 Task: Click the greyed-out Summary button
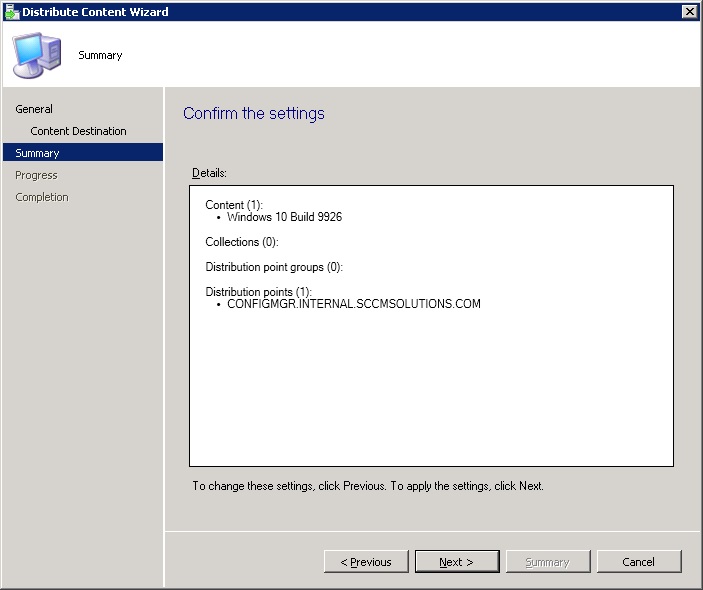pos(547,562)
